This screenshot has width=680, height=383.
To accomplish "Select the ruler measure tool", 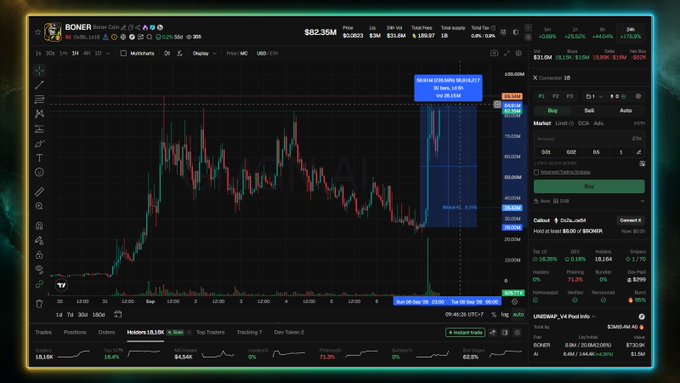I will pos(39,191).
